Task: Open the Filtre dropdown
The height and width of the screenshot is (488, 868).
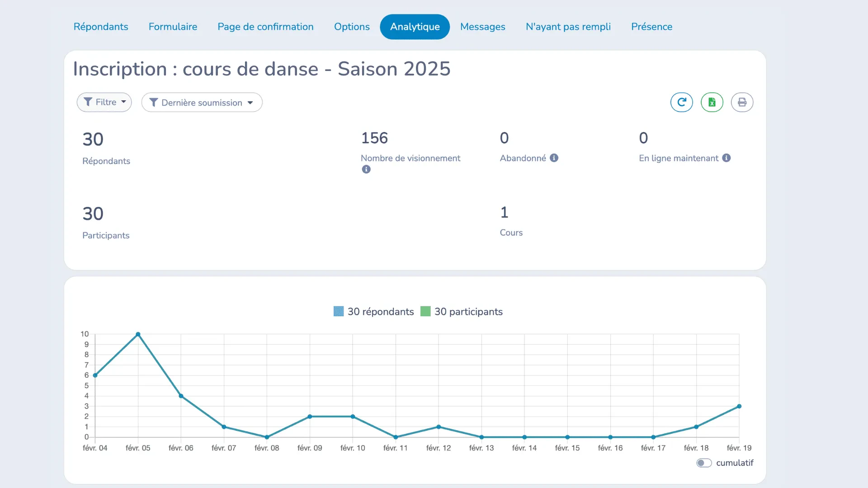Action: [104, 102]
